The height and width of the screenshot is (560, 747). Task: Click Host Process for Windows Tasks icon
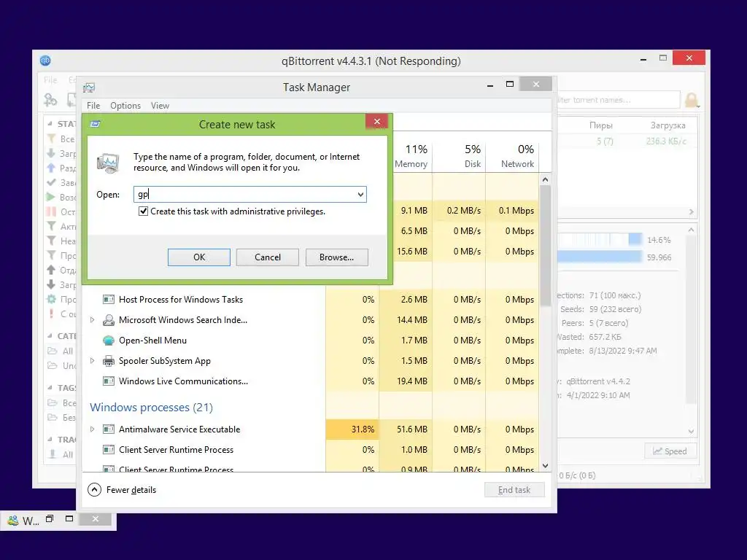[x=109, y=300]
